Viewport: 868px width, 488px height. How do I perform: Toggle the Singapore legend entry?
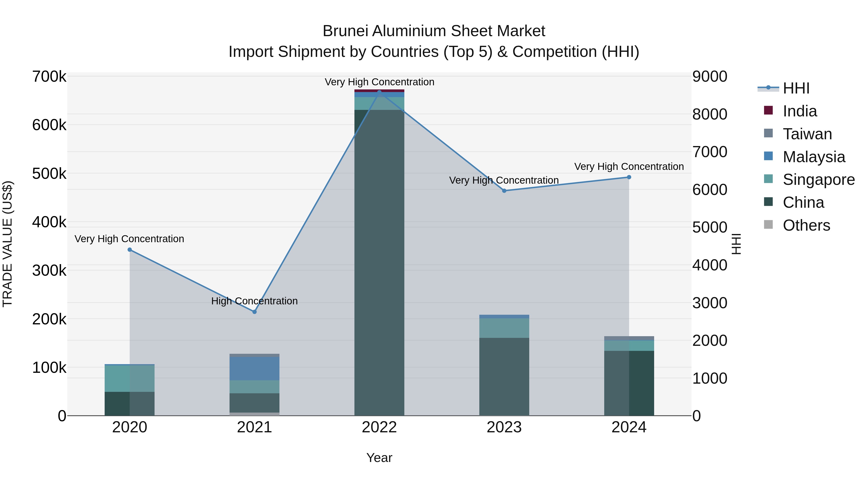tap(809, 180)
